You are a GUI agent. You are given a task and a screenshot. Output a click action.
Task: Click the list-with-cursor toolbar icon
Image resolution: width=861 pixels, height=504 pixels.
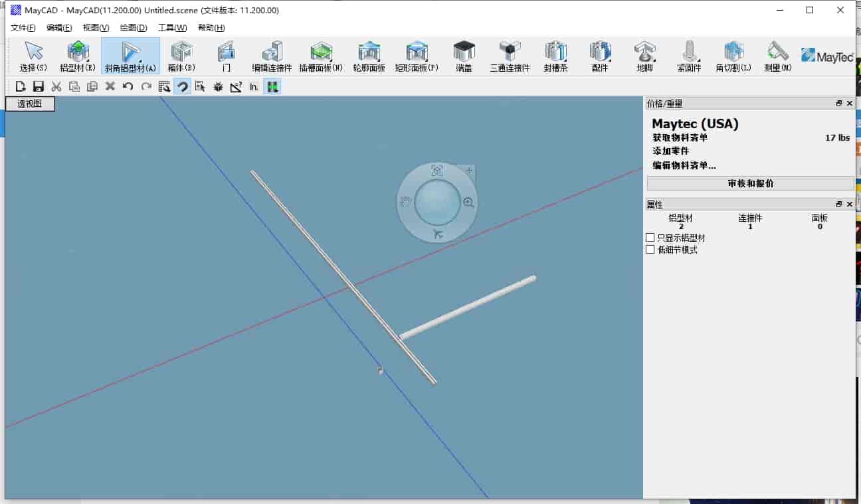click(200, 86)
